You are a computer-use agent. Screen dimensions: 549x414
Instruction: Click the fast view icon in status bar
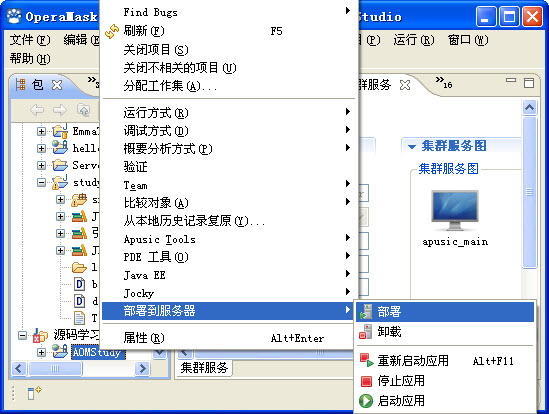pos(34,393)
